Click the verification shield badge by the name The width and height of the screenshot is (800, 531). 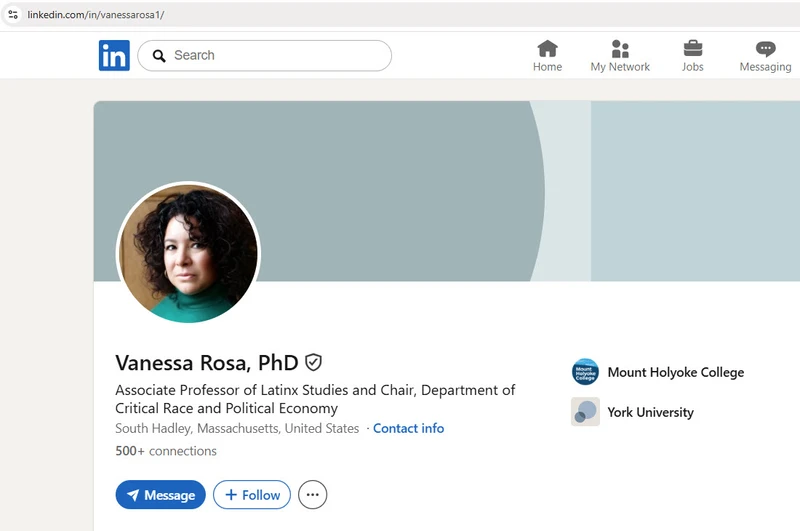click(313, 363)
